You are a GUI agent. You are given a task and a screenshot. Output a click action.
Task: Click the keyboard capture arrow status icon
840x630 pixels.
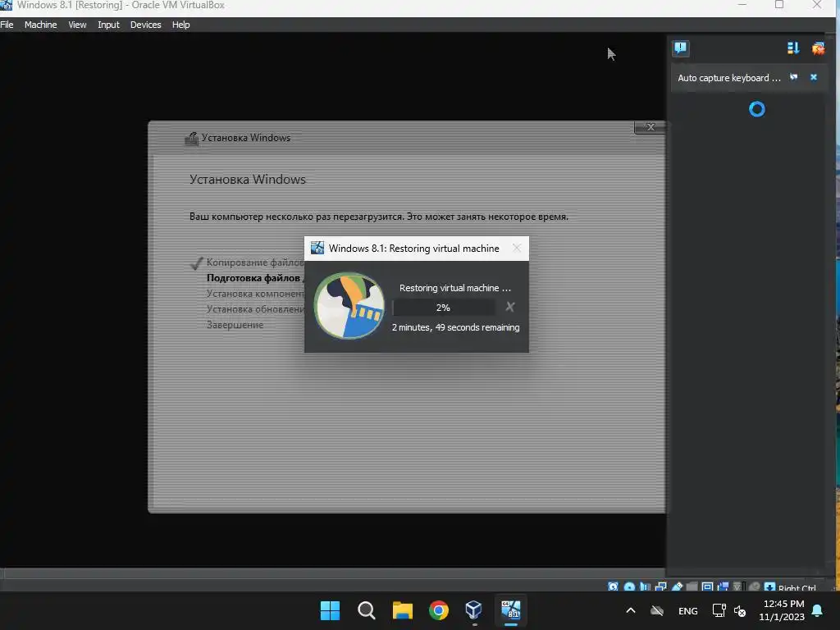(x=769, y=587)
